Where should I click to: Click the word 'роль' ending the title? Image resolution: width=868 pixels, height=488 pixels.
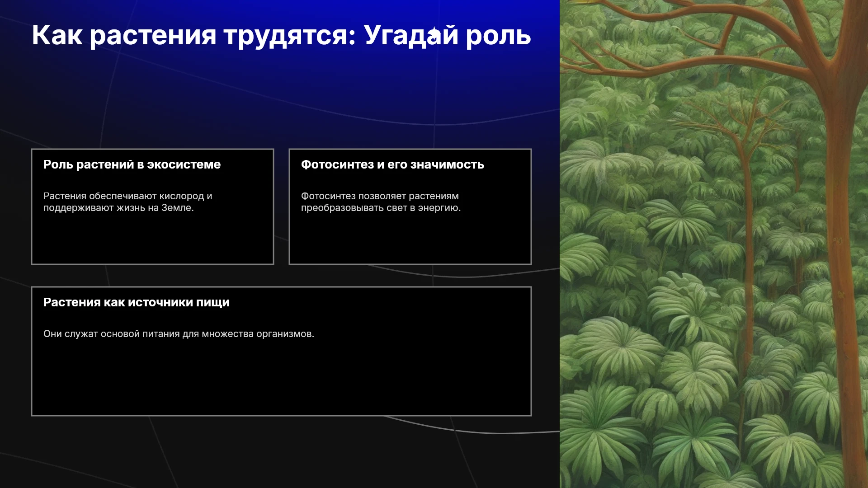[498, 36]
